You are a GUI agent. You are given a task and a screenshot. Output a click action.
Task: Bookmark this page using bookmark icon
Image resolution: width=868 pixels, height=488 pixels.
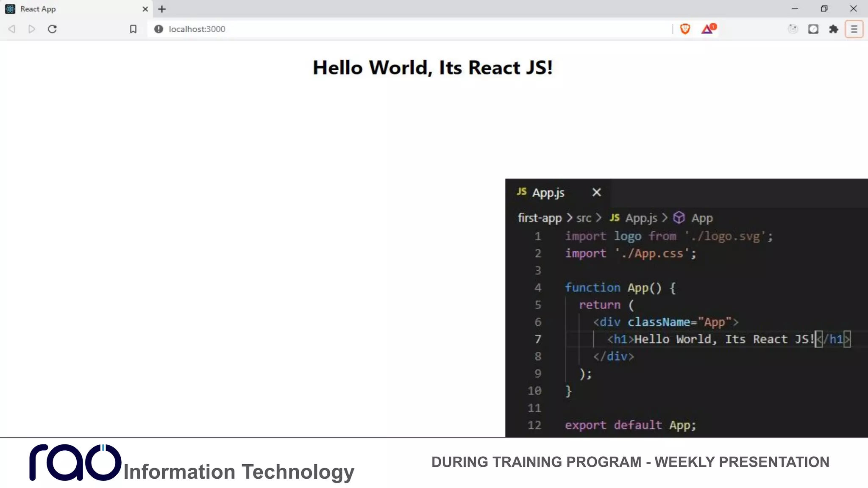[133, 29]
